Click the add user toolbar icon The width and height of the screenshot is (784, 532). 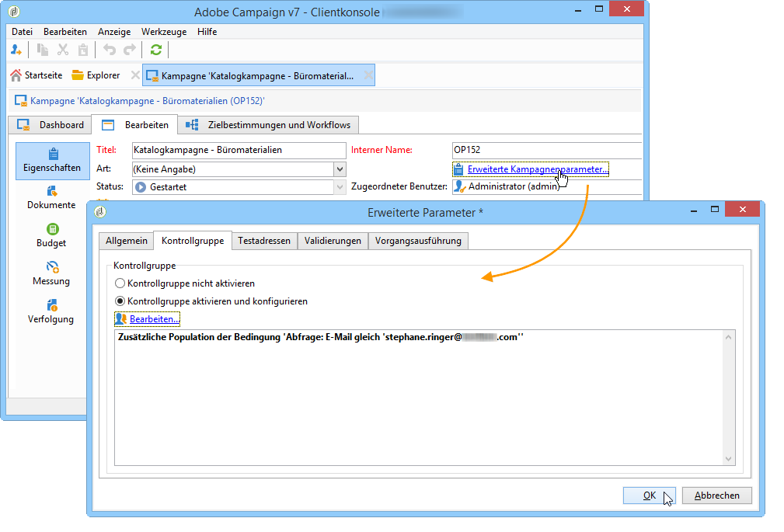[16, 50]
